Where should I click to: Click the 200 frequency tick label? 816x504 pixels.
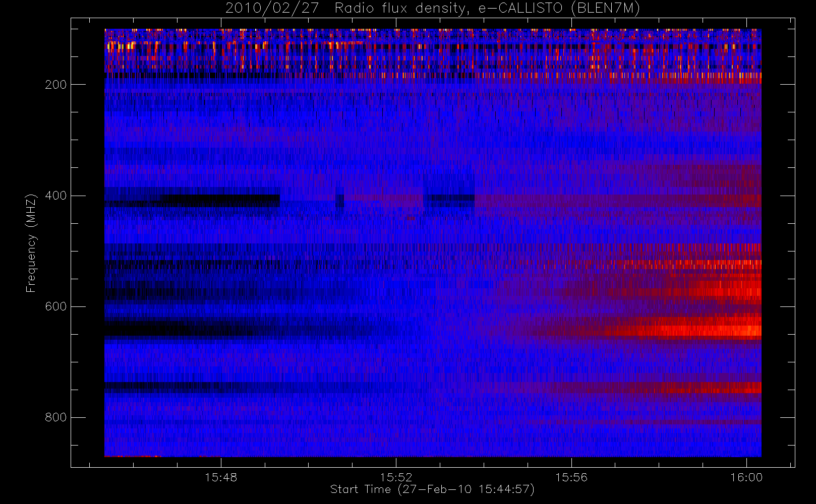tap(56, 85)
